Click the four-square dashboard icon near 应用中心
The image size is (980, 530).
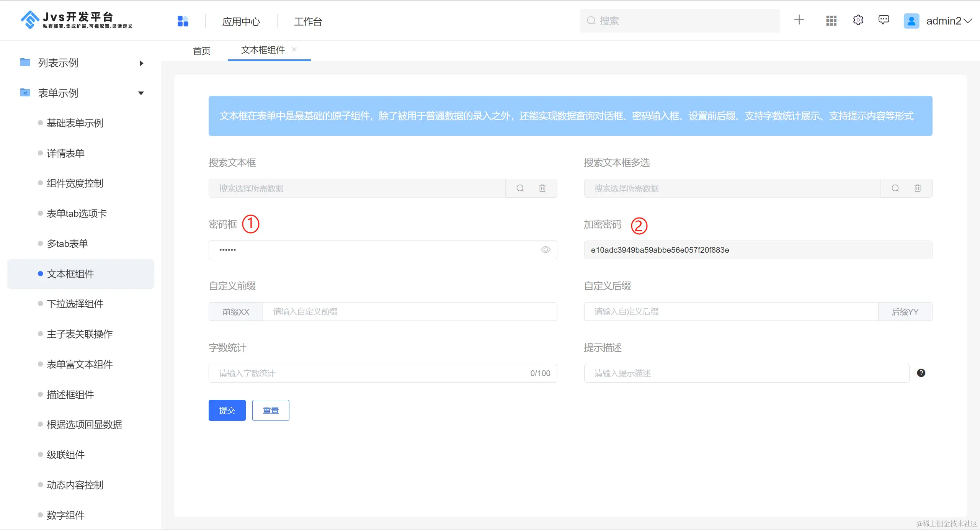click(x=183, y=21)
